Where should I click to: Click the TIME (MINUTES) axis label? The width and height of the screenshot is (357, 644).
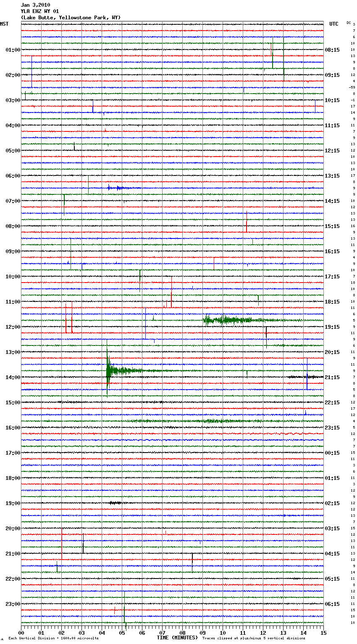pyautogui.click(x=177, y=638)
